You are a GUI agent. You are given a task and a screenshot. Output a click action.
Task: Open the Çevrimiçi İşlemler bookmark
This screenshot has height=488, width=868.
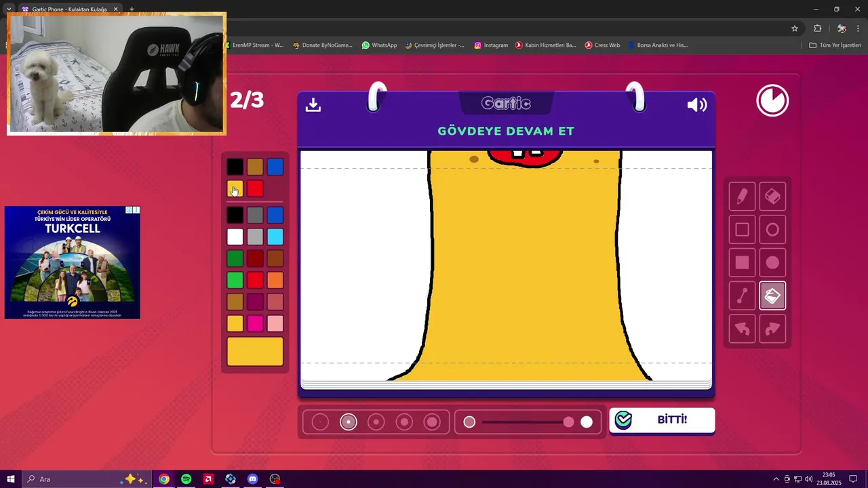435,45
